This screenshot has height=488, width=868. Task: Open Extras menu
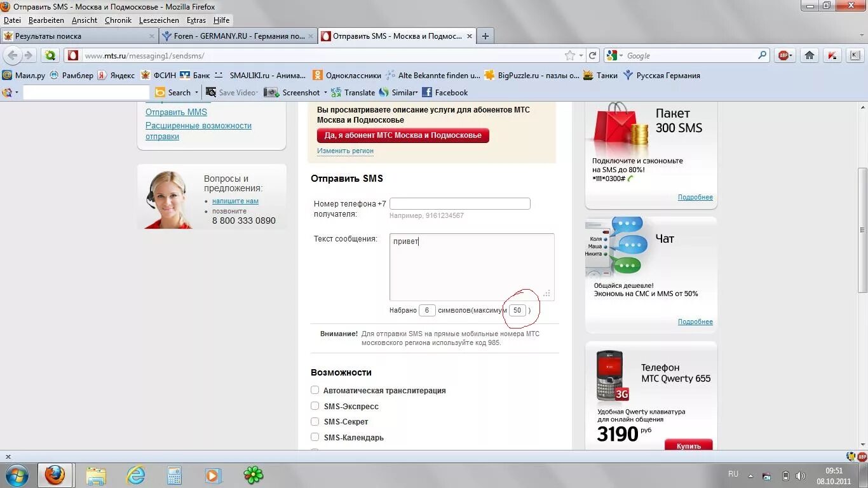tap(196, 20)
